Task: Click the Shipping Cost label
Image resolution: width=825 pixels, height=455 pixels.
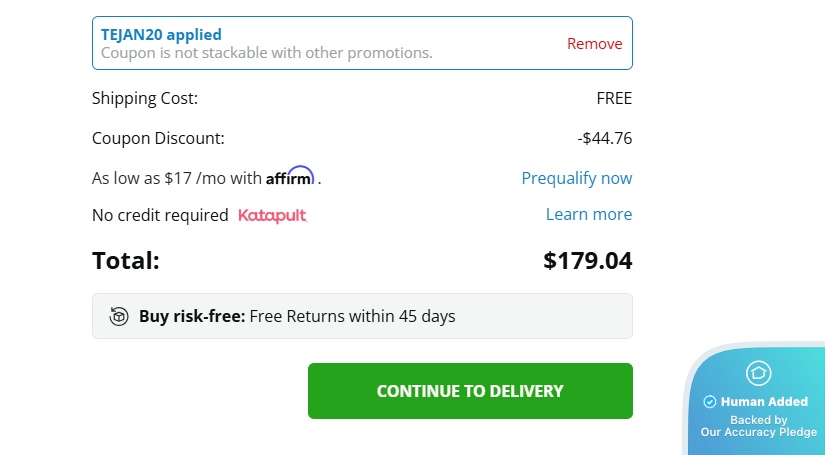Action: pyautogui.click(x=145, y=98)
